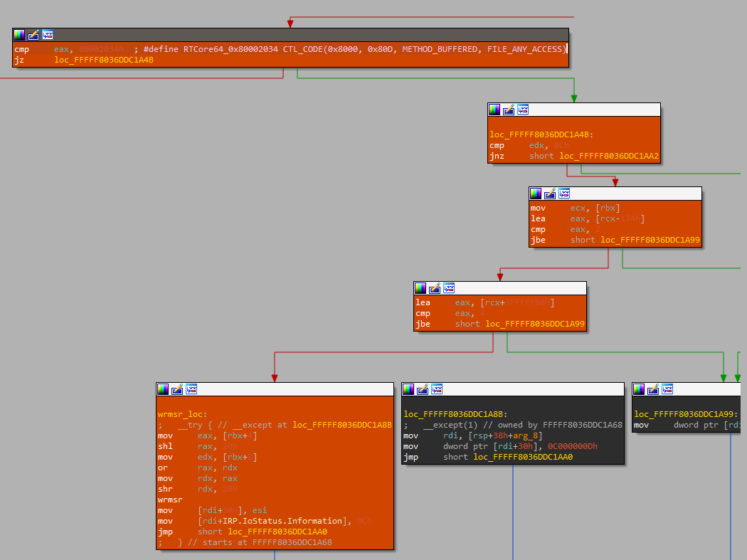Click edit icon on the loc_FFFFF8036DDC1A8B except node
This screenshot has height=560, width=747.
click(x=423, y=389)
